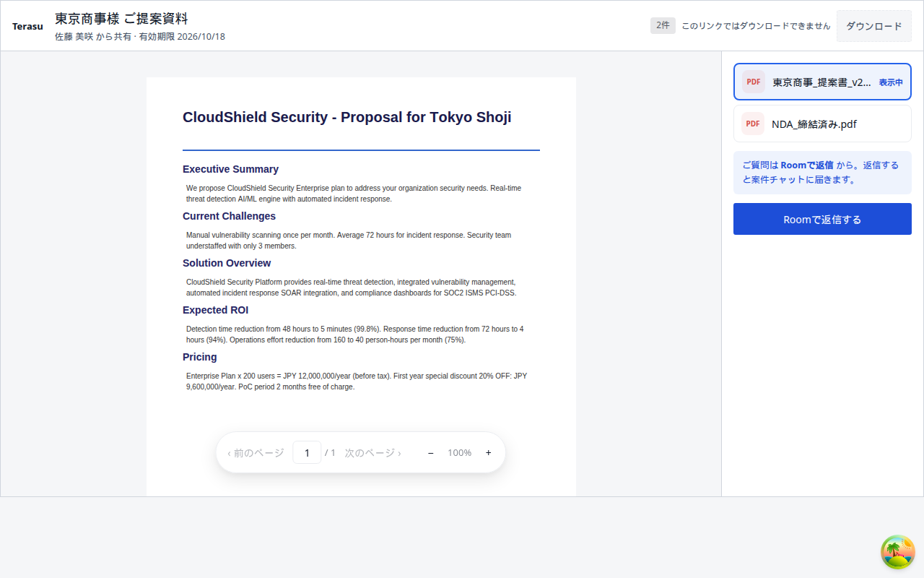This screenshot has height=578, width=924.
Task: Click the 2件 file count badge
Action: (x=663, y=25)
